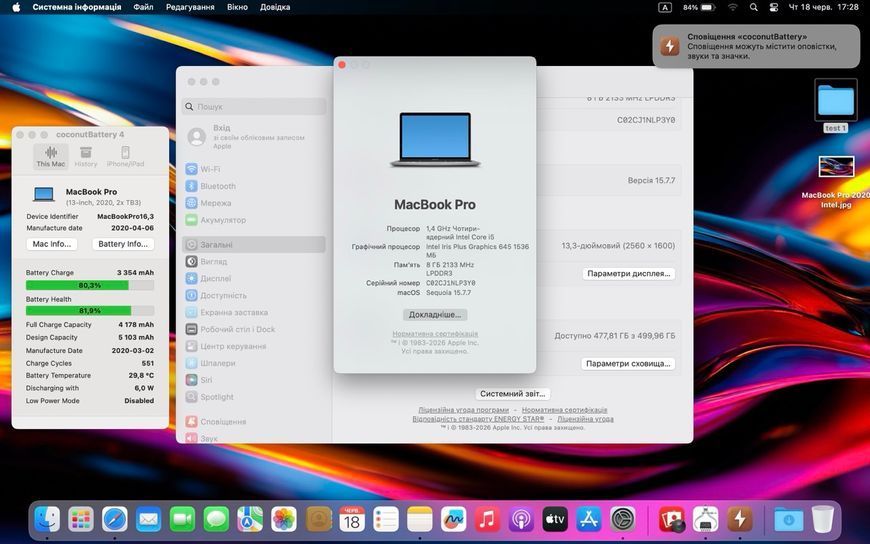Screen dimensions: 870x544
Task: Open Freeform from the Dock
Action: coord(454,520)
